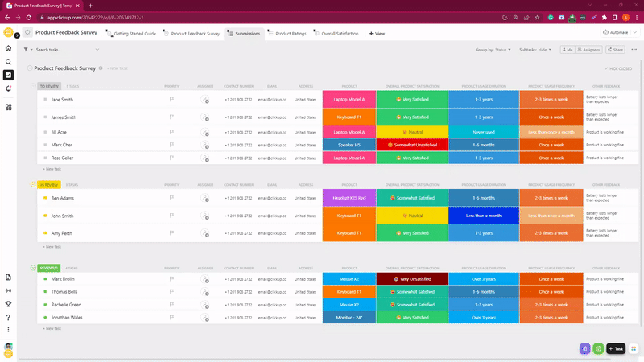The image size is (644, 362).
Task: Focus the Search tasks field
Action: [64, 50]
